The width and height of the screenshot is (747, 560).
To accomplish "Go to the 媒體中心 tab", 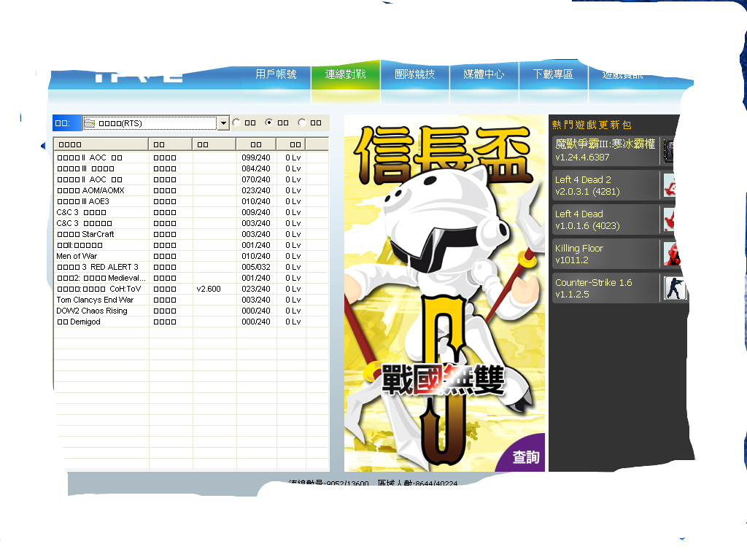I will point(484,74).
